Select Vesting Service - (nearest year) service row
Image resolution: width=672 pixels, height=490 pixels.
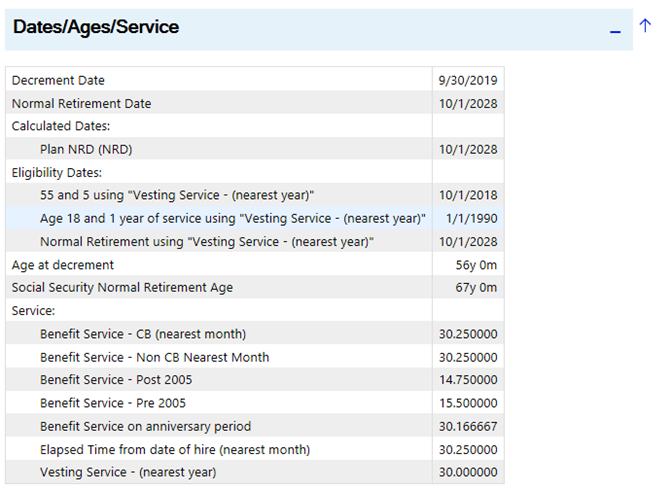(x=255, y=472)
